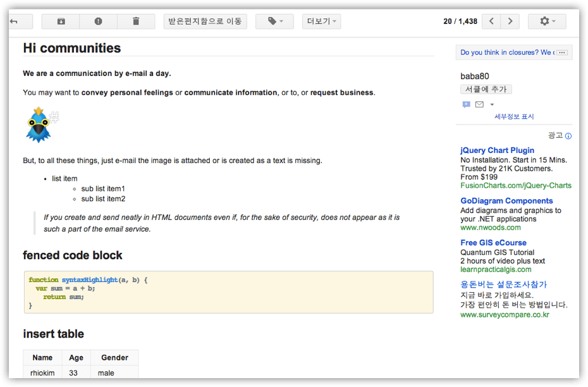This screenshot has width=588, height=387.
Task: Open the GoDiagram Components ad link
Action: [x=506, y=201]
